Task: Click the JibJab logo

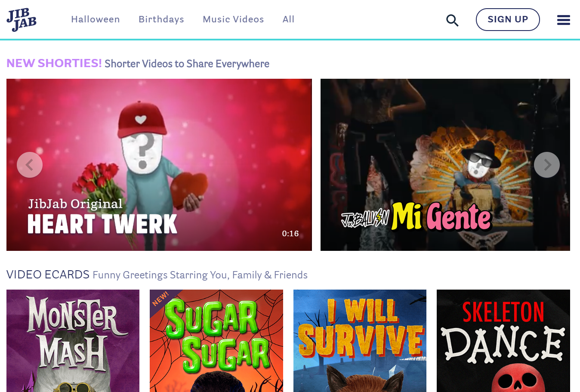Action: [x=22, y=20]
